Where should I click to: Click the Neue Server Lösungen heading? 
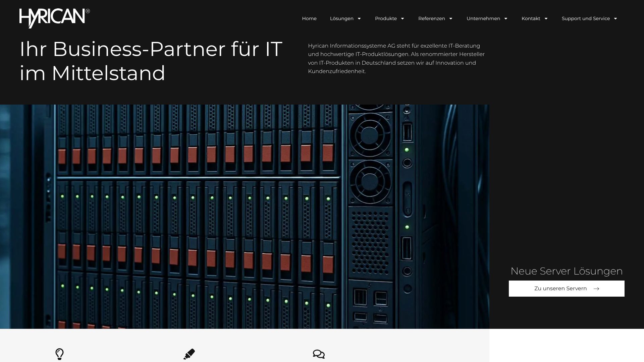pyautogui.click(x=567, y=271)
